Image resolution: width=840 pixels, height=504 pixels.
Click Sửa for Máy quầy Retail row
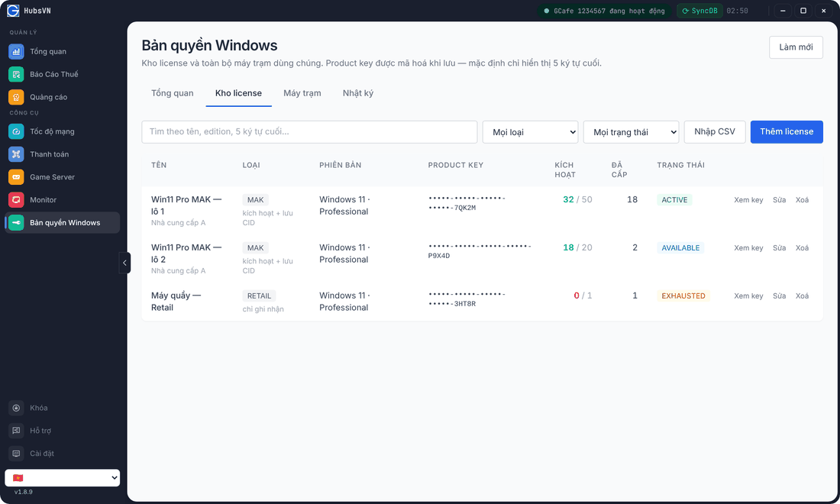[x=779, y=296]
